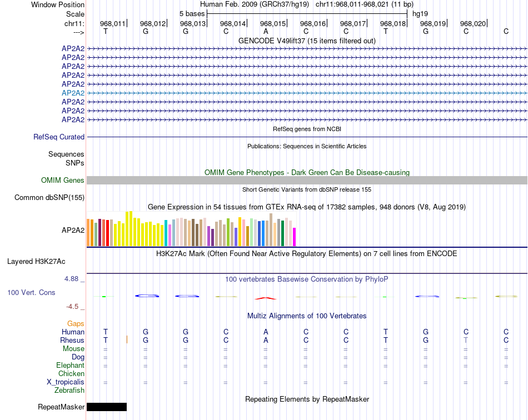Click the 'Rhesus' species label
This screenshot has height=420, width=528.
pos(72,340)
